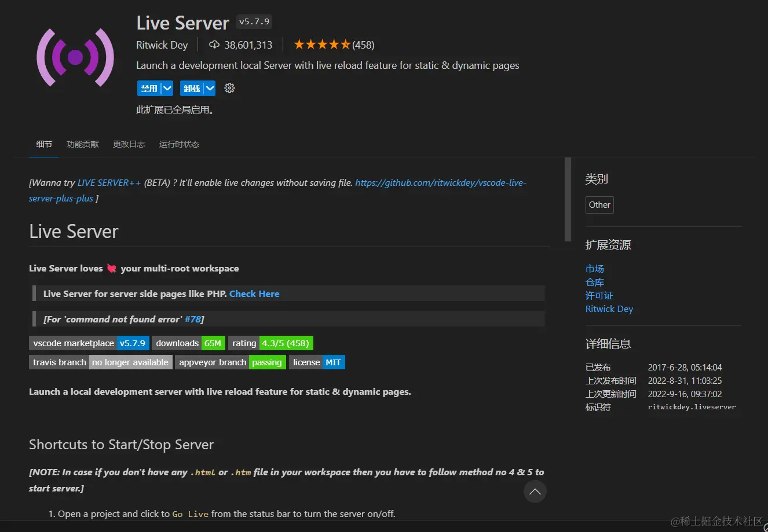Click the five-star rating icons

tap(322, 45)
